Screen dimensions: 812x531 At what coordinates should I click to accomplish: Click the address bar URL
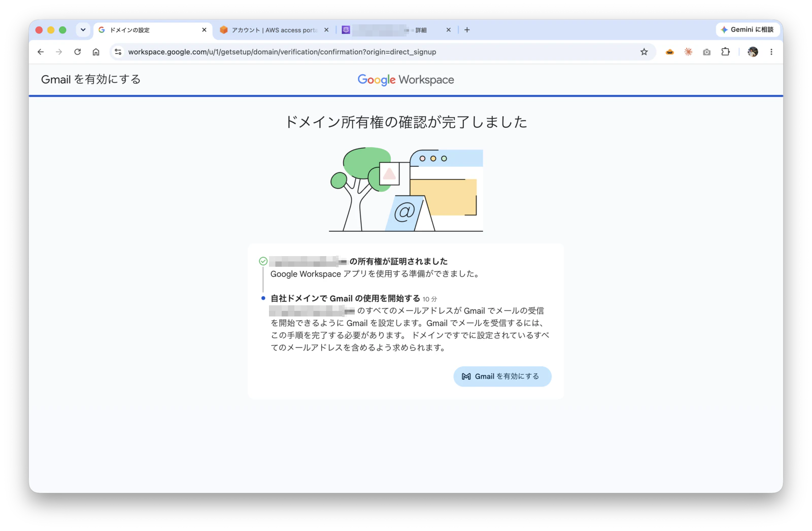282,52
